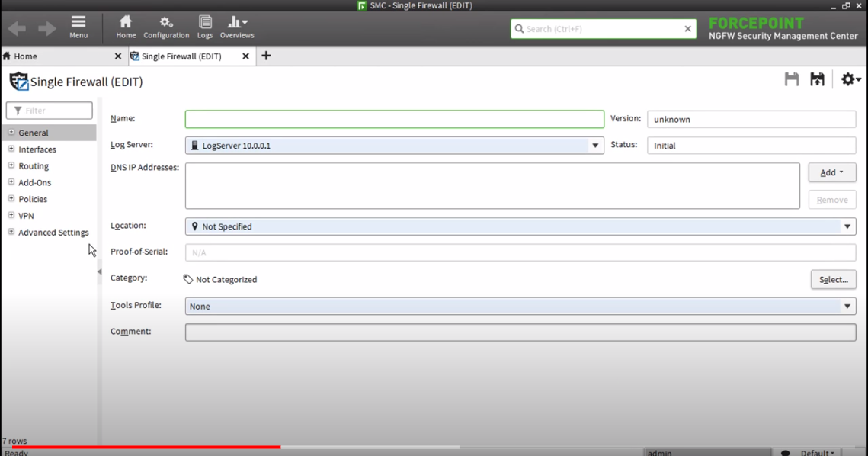The width and height of the screenshot is (868, 456).
Task: Go to Home in the toolbar
Action: (x=126, y=27)
